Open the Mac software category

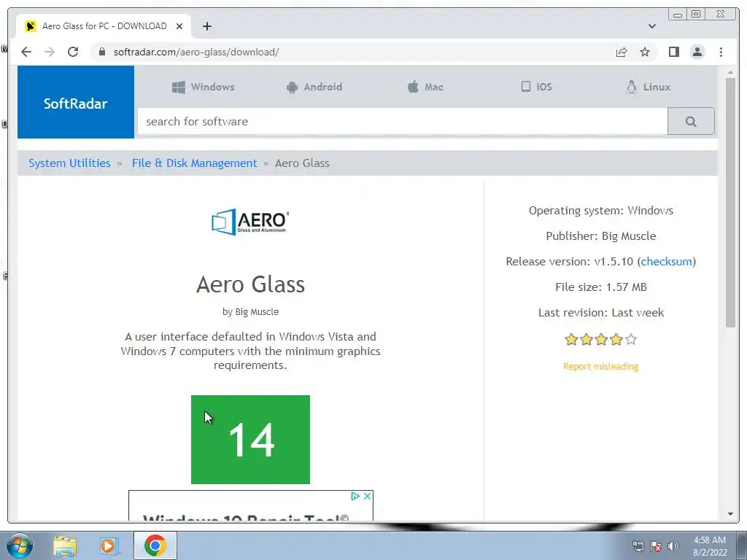click(425, 87)
